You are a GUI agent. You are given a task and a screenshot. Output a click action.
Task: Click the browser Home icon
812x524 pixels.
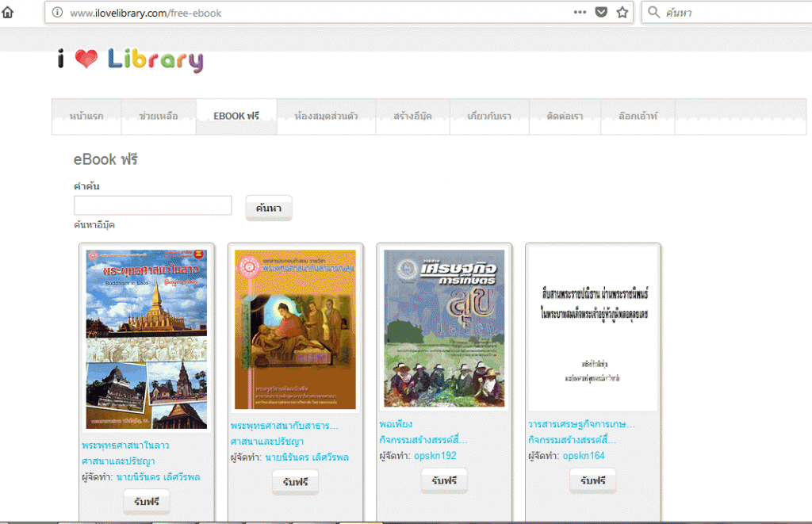[8, 12]
